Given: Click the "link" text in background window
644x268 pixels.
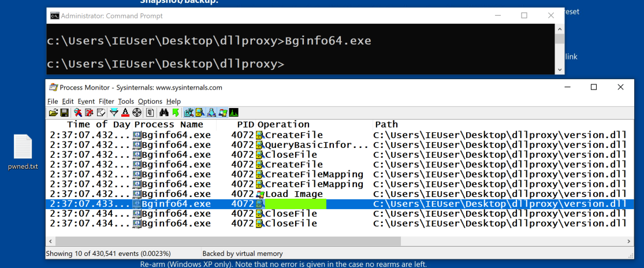Looking at the screenshot, I should point(572,57).
